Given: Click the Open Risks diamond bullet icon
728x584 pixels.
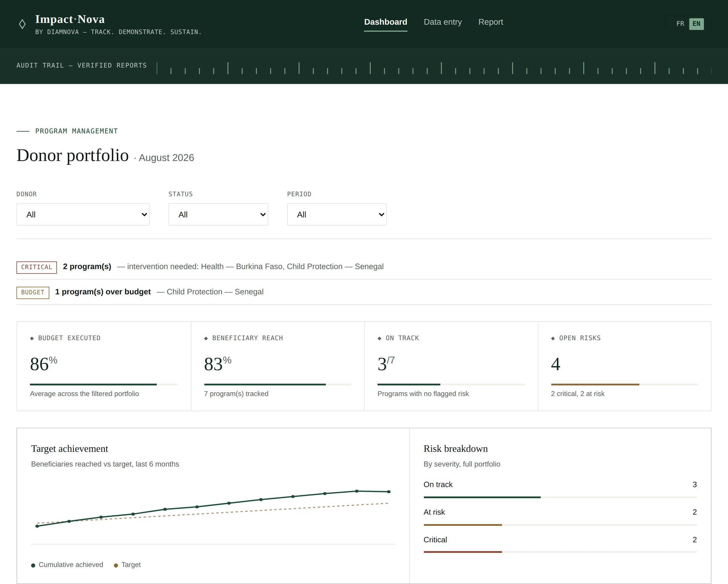Looking at the screenshot, I should click(553, 338).
